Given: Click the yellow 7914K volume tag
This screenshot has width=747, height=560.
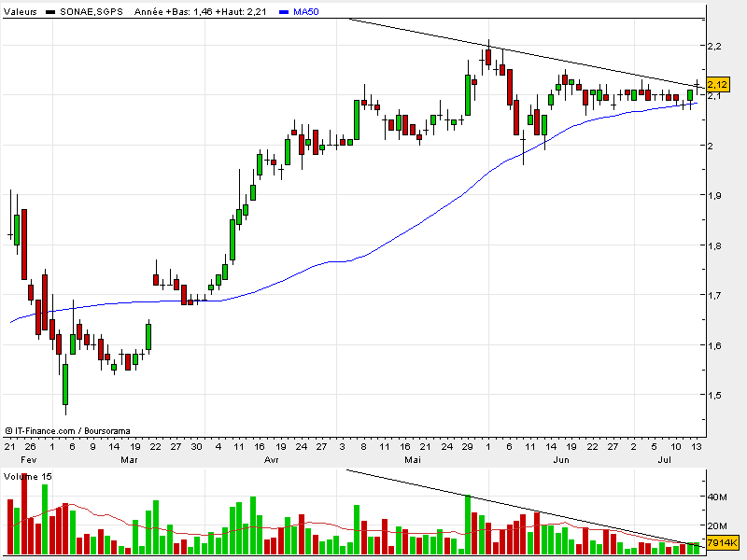Looking at the screenshot, I should point(722,543).
